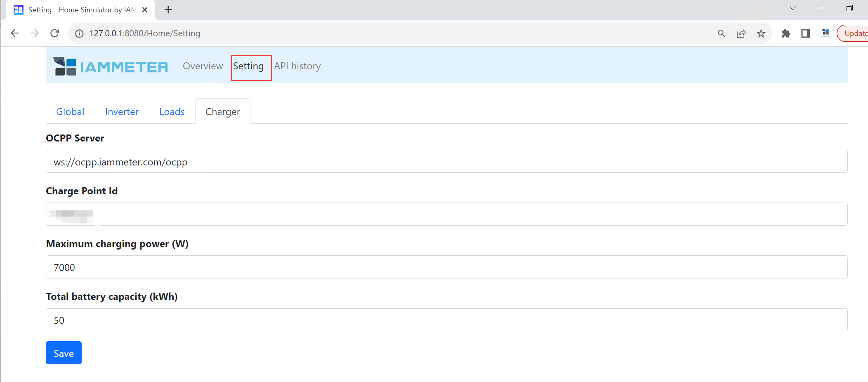
Task: Share this page via share icon
Action: pos(741,33)
